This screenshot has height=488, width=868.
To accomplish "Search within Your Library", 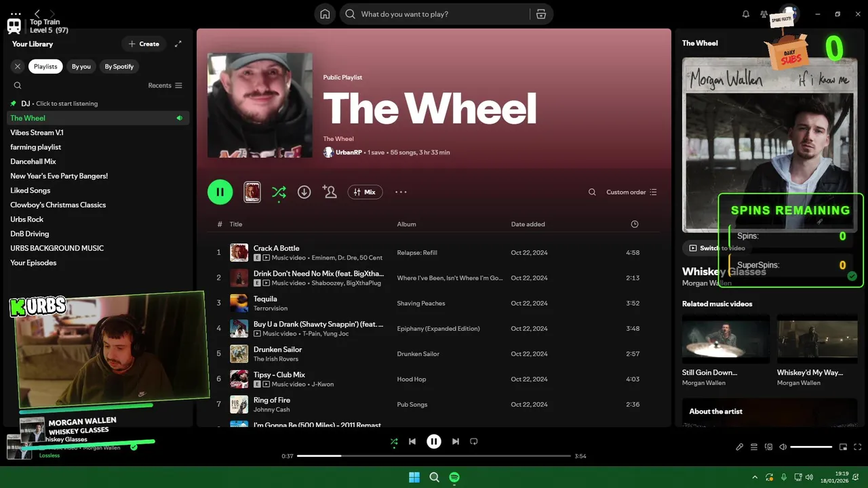I will [18, 85].
